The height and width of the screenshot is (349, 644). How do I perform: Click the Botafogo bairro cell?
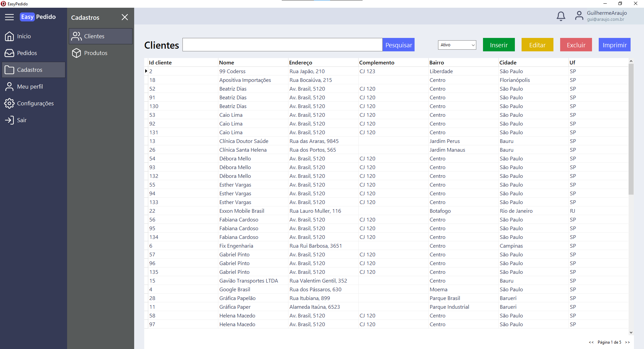pyautogui.click(x=463, y=211)
